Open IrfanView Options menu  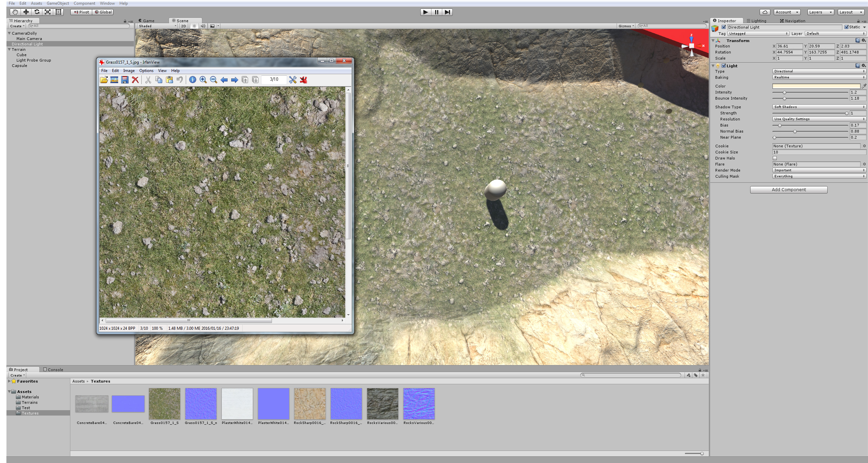(146, 71)
